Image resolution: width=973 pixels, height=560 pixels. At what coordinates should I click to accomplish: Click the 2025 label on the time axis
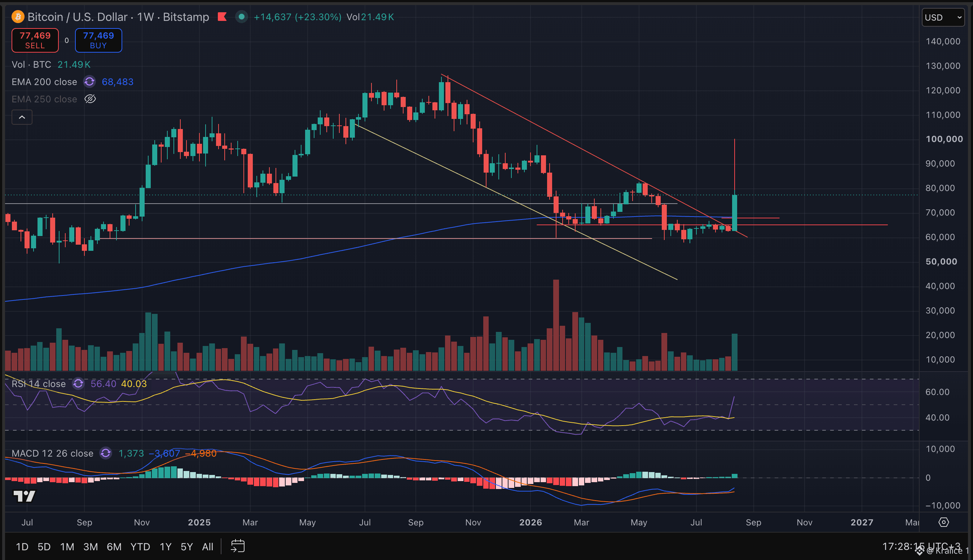[x=199, y=522]
